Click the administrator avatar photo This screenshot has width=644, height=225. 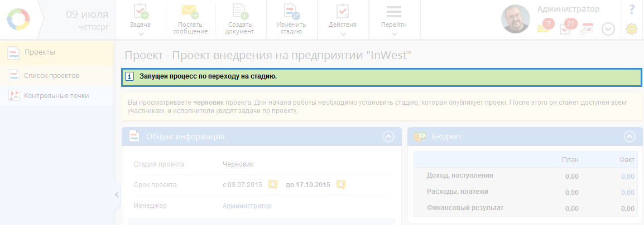[x=516, y=20]
